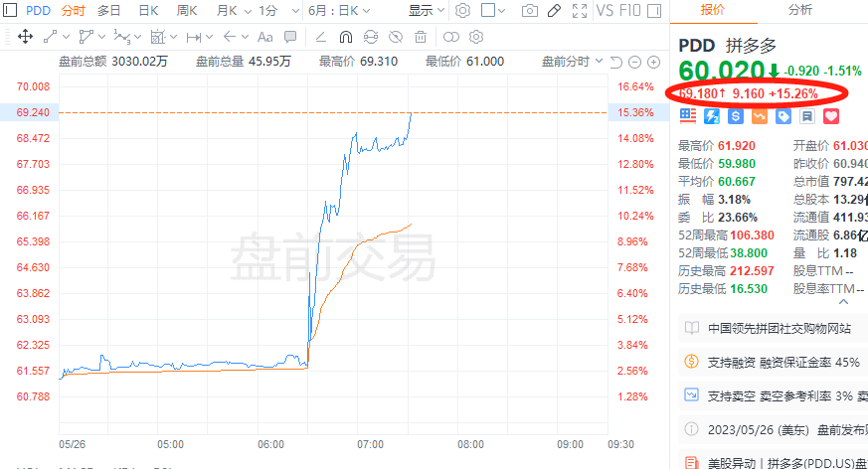
Task: Open F10 company info
Action: point(630,11)
